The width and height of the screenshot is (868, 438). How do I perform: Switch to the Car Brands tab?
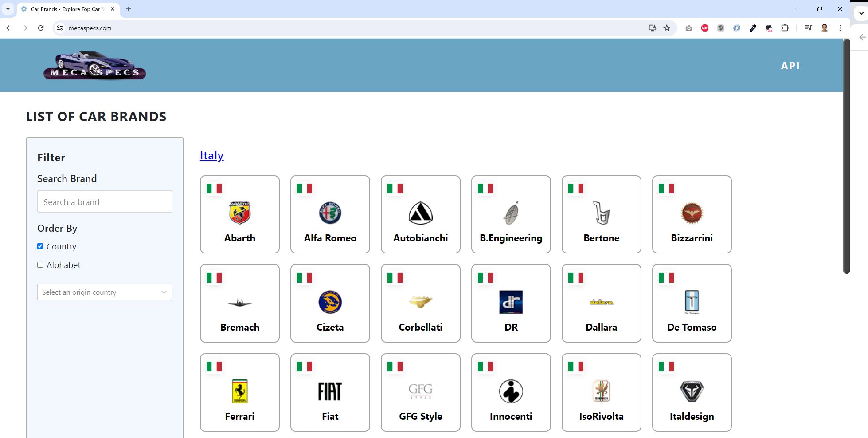[x=68, y=9]
